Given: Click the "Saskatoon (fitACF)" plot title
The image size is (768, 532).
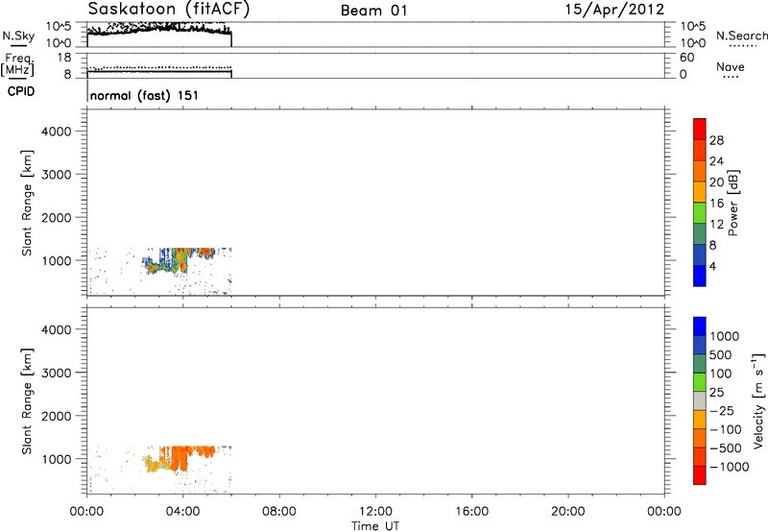Looking at the screenshot, I should click(x=169, y=10).
